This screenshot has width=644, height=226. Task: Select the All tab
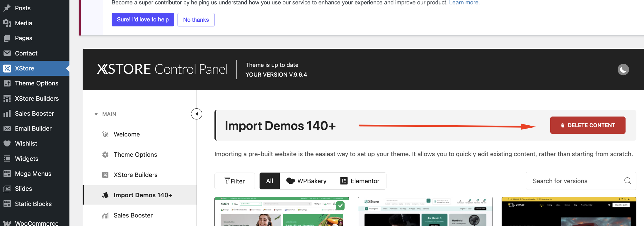[270, 181]
